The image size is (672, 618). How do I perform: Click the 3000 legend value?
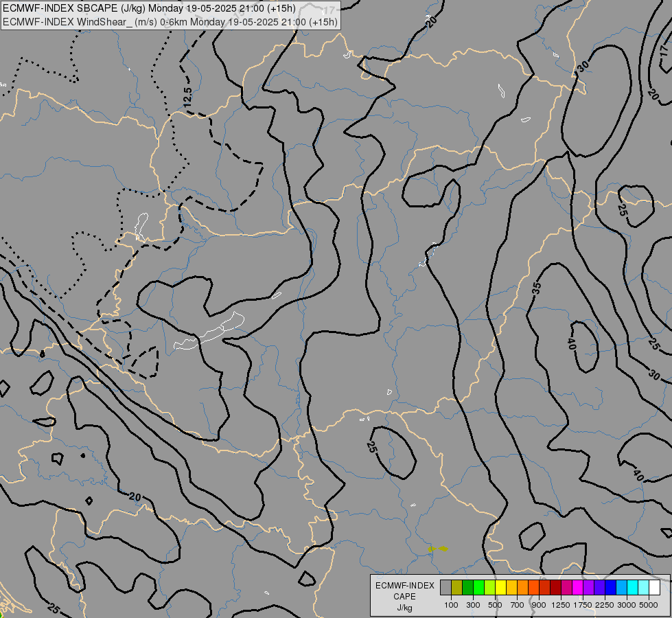coord(627,605)
